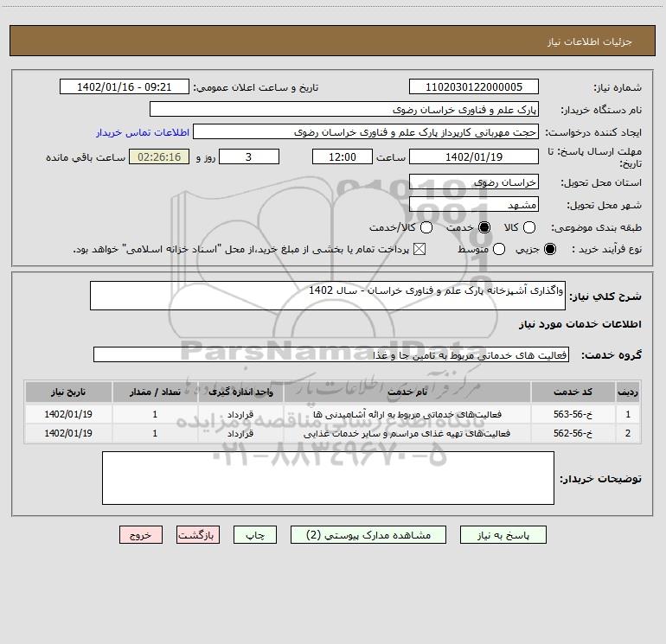Click the چاپ print button

[255, 535]
